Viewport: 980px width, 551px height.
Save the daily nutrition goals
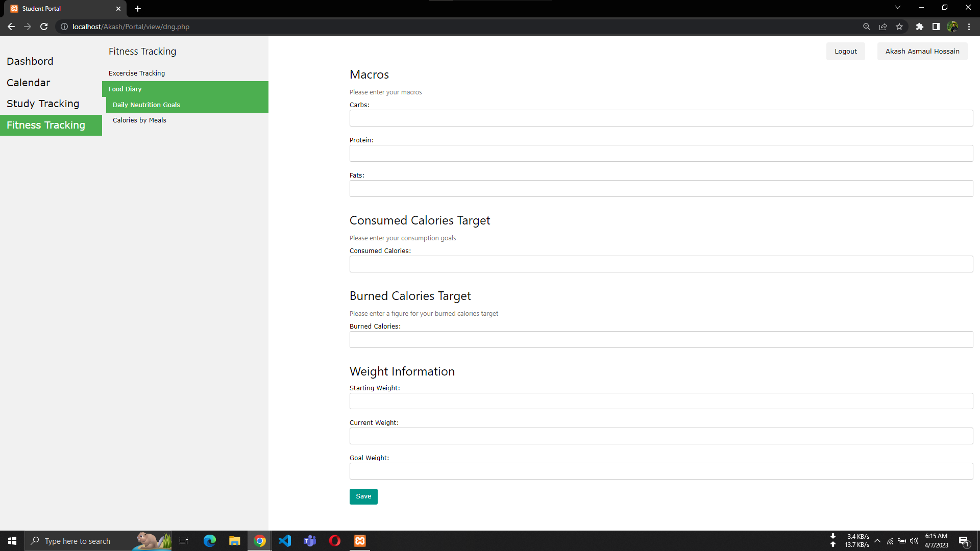coord(363,496)
